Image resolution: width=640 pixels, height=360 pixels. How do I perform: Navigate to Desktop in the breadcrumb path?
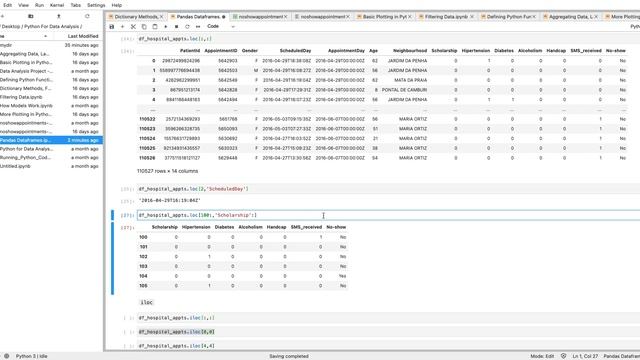[x=11, y=27]
